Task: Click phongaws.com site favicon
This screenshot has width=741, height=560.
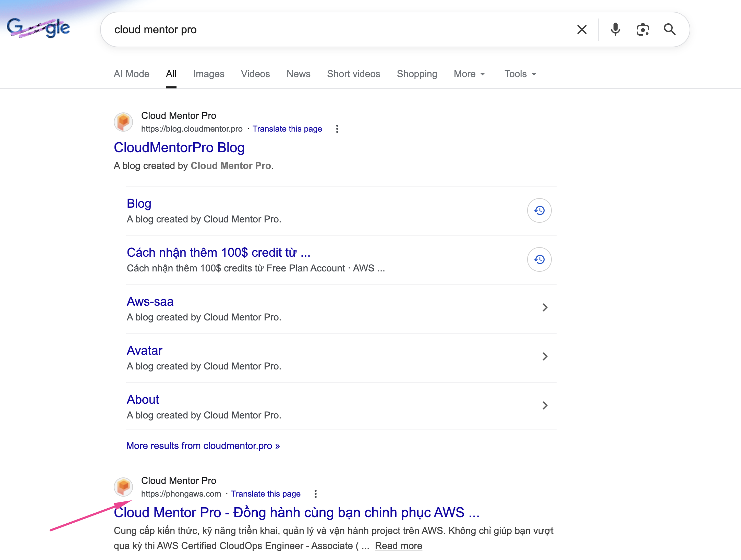Action: [123, 487]
